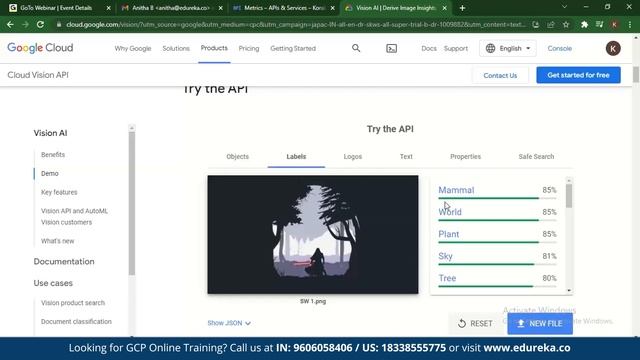Open the browser profile K icon in toolbar
Viewport: 640px width, 360px height.
pyautogui.click(x=614, y=24)
